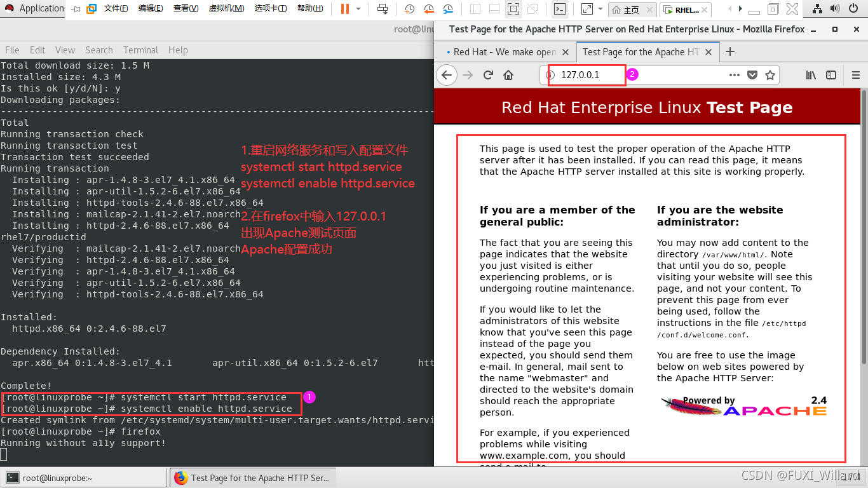Open VM power options dropdown arrow
This screenshot has width=868, height=488.
pyautogui.click(x=358, y=9)
